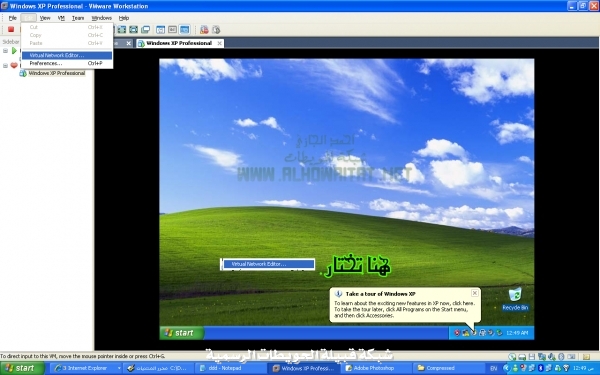
Task: Open the VM menu
Action: pos(61,18)
